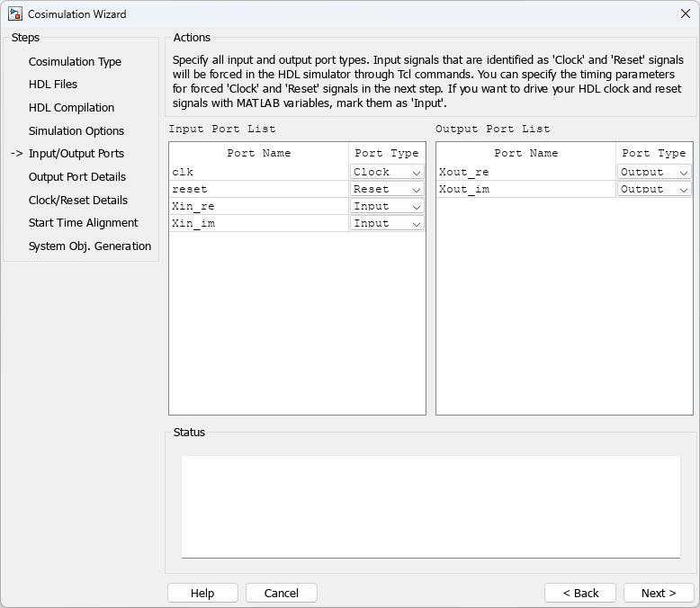Select Output Port Details step
Viewport: 700px width, 608px height.
pos(77,177)
